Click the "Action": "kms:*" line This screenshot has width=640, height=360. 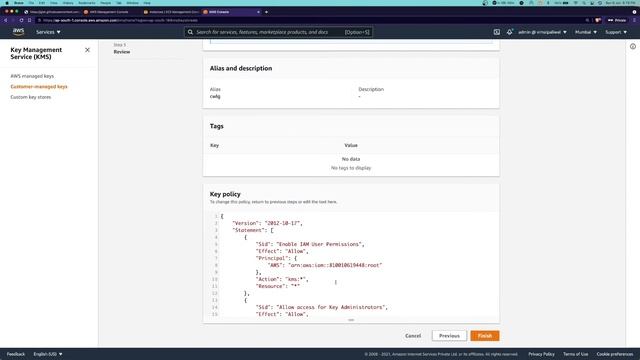282,279
